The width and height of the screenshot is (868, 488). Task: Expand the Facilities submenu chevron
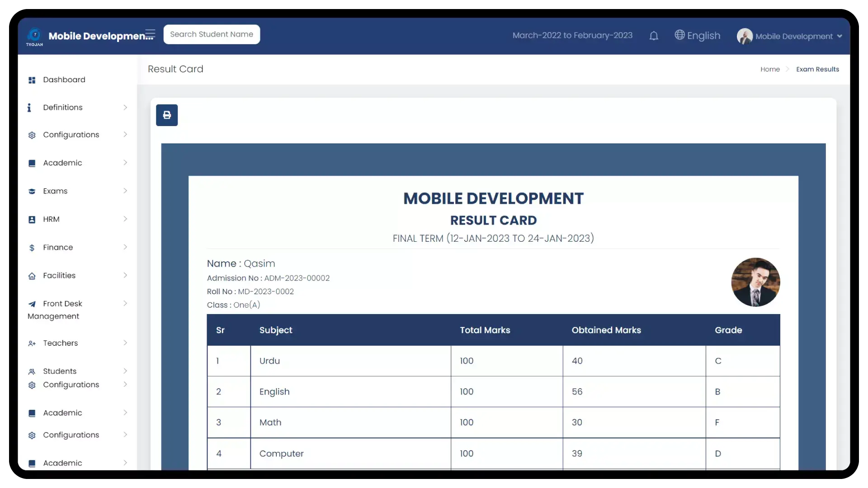125,275
